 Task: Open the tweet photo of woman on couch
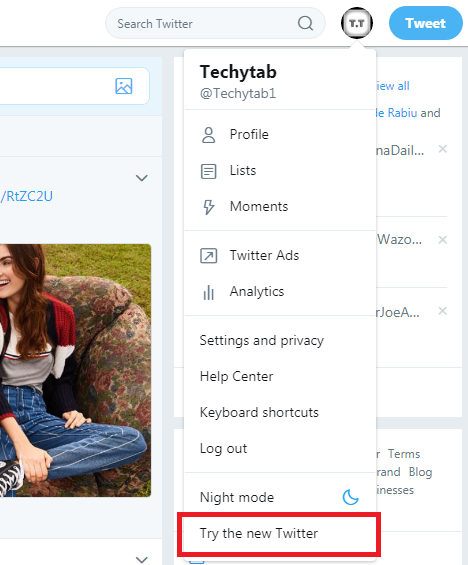(75, 370)
